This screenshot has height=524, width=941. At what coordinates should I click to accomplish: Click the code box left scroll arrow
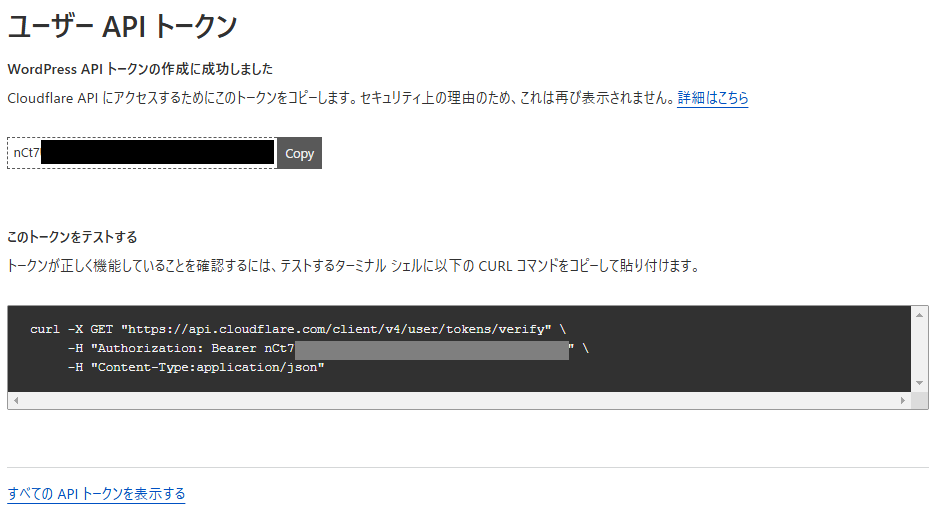(x=16, y=400)
